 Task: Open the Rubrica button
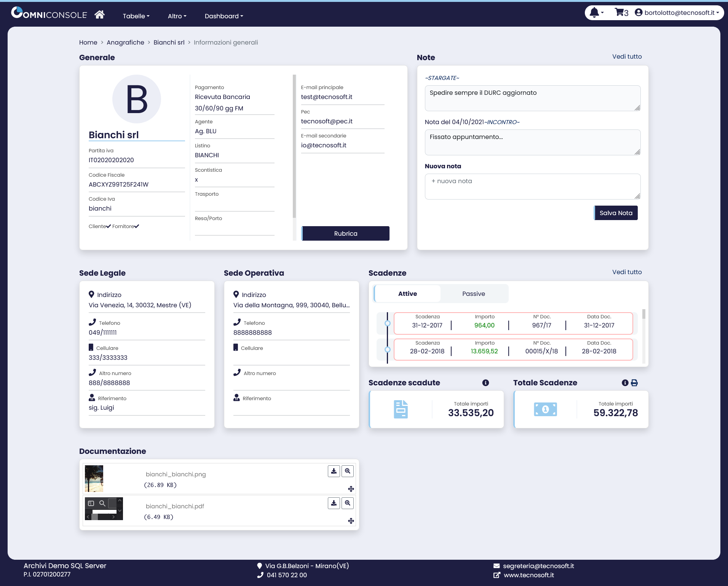tap(345, 233)
